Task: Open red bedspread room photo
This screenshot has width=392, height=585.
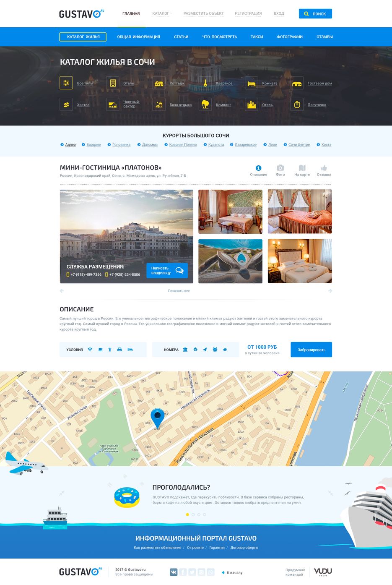Action: (x=300, y=212)
